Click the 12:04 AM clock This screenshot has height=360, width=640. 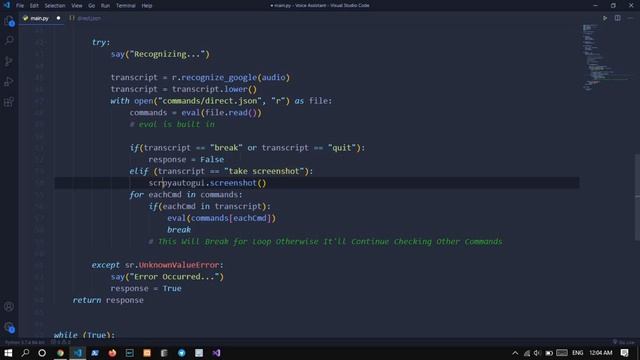pos(601,353)
